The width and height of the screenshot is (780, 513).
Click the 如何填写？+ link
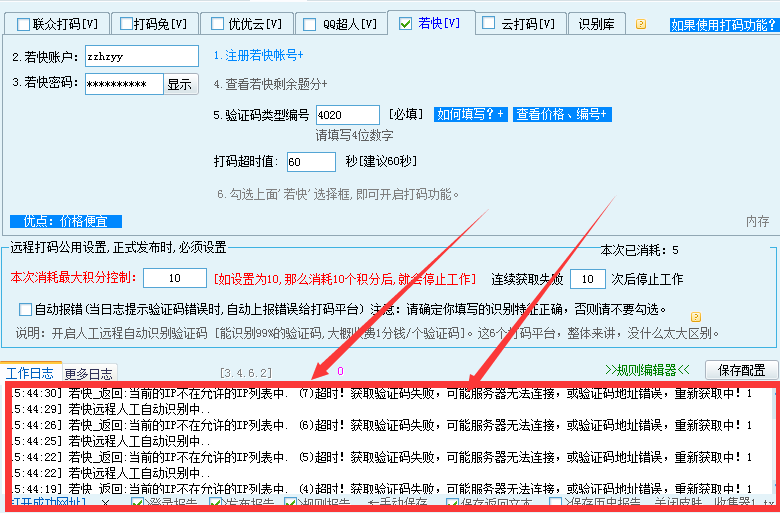(470, 114)
